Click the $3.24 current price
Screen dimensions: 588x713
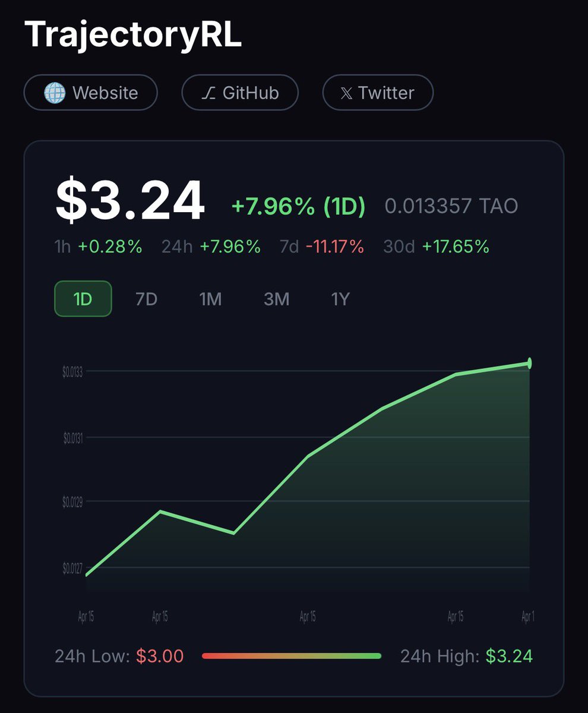130,202
